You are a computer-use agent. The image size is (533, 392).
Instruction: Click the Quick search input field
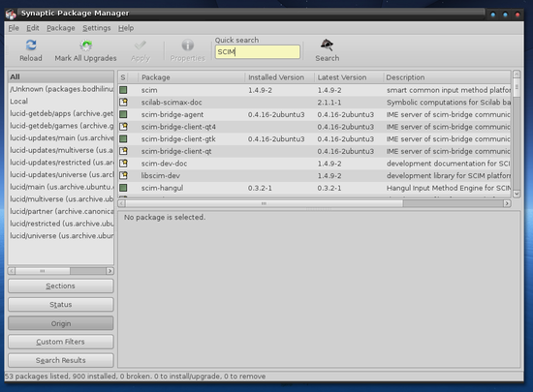point(258,52)
